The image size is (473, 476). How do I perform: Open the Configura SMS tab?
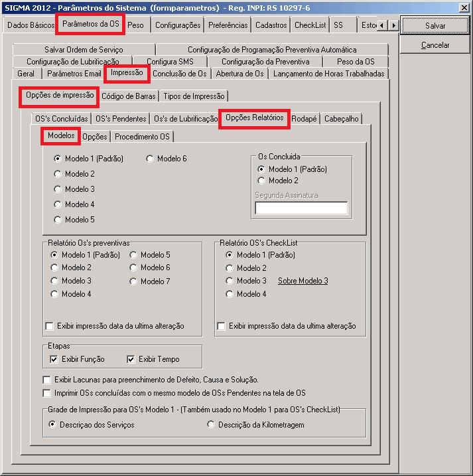(170, 62)
